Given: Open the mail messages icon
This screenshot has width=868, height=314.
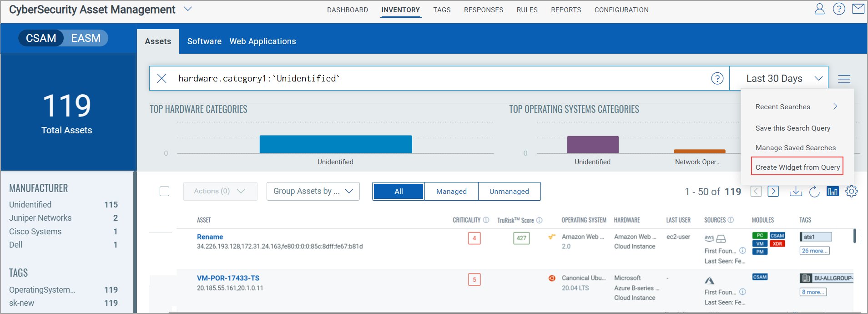Looking at the screenshot, I should click(x=858, y=9).
